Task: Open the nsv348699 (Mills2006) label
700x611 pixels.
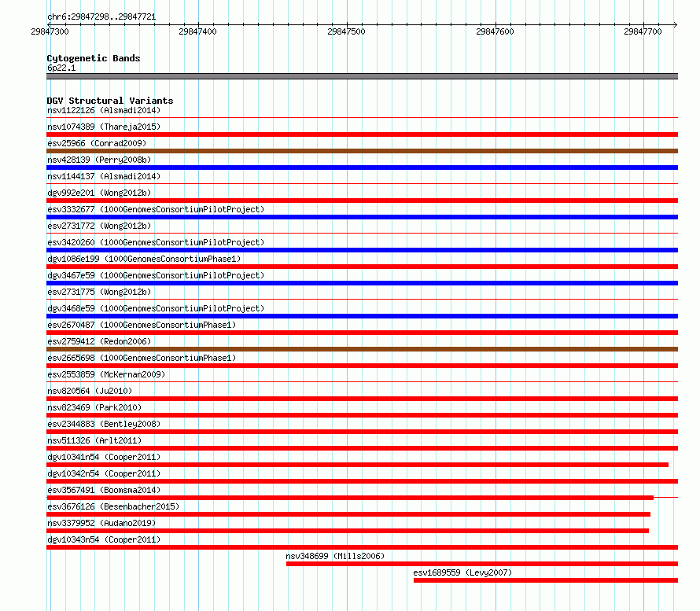Action: point(335,556)
